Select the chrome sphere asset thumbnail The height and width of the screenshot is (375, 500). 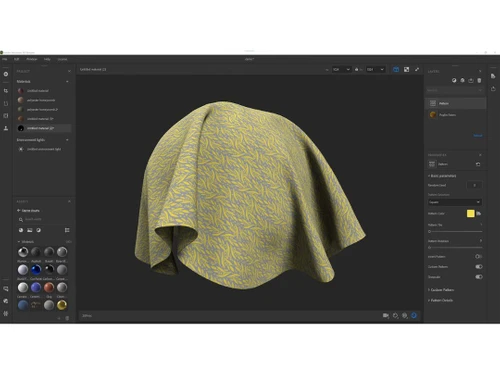click(x=23, y=252)
